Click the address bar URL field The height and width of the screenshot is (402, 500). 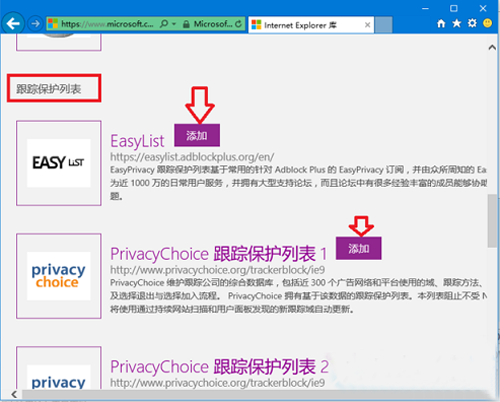pyautogui.click(x=107, y=24)
